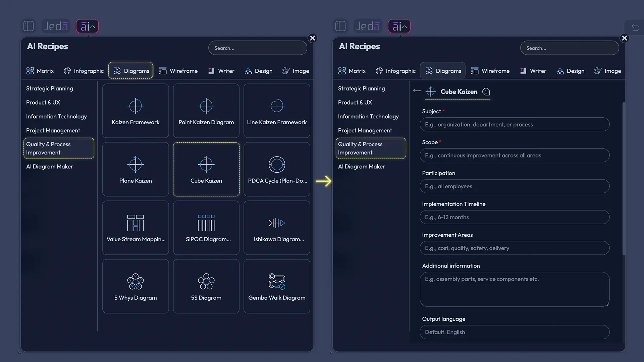The image size is (644, 362).
Task: Select AI Diagram Maker in left panel
Action: [x=49, y=167]
